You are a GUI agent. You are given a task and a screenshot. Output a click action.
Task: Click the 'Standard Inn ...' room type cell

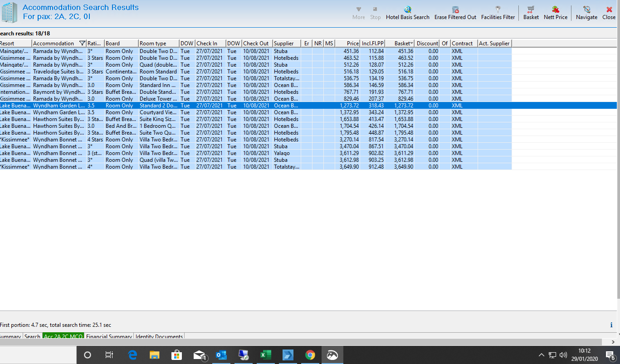(x=159, y=85)
